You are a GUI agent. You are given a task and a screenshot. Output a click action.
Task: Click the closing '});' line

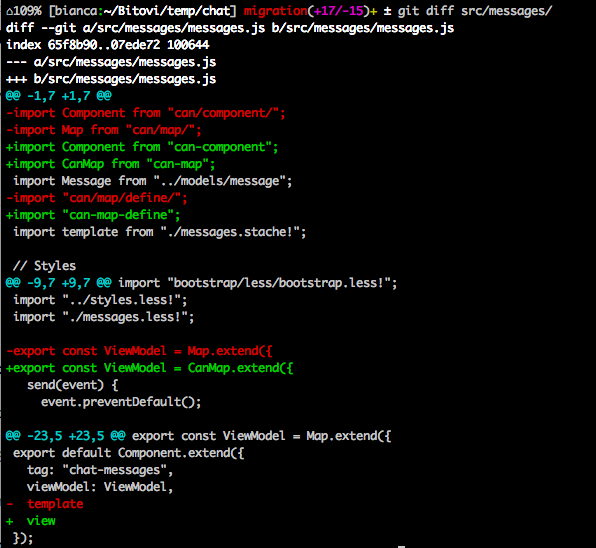point(23,538)
